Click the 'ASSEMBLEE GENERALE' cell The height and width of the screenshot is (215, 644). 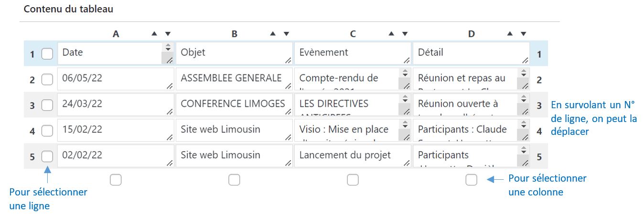[x=231, y=79]
